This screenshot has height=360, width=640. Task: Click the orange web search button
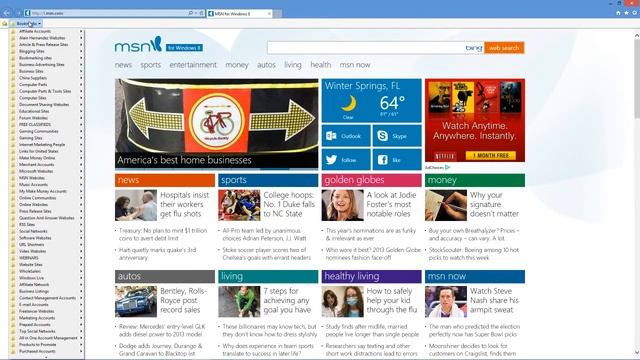(x=504, y=48)
